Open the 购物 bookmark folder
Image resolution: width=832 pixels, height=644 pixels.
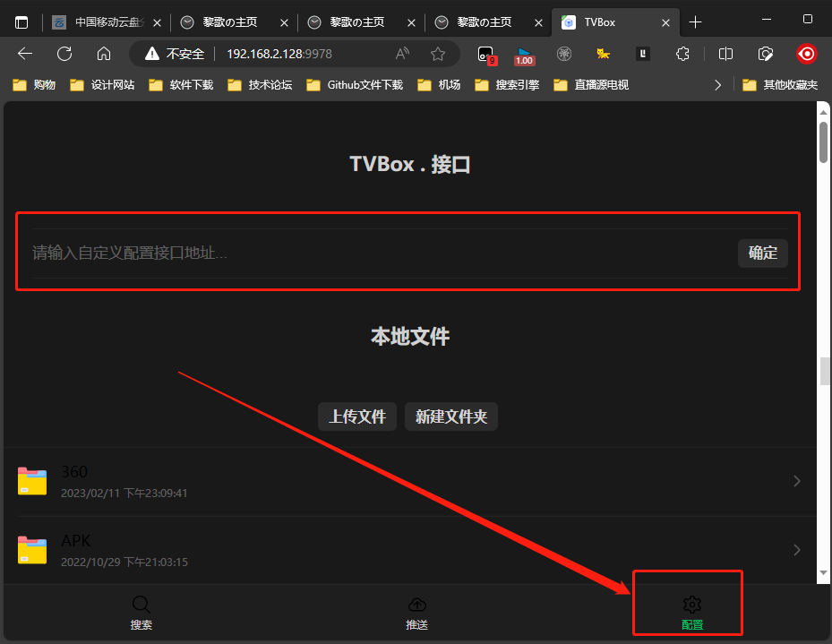[35, 85]
